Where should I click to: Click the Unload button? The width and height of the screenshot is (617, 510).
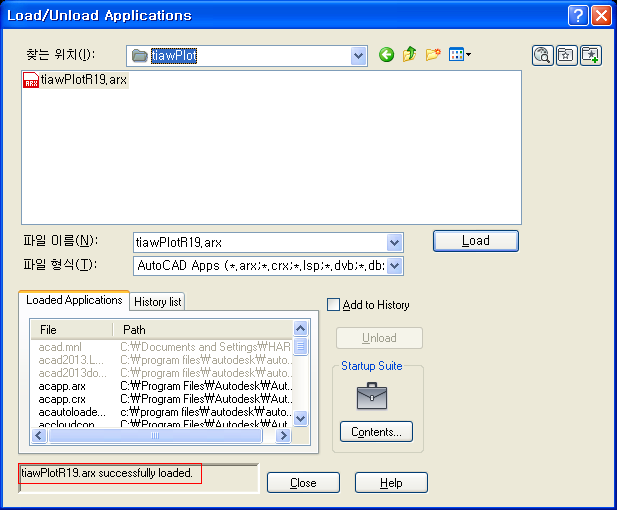tap(379, 338)
